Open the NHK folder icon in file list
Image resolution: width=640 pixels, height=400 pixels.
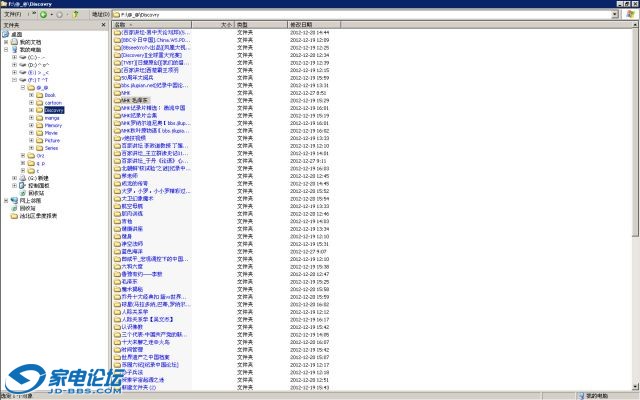(117, 93)
